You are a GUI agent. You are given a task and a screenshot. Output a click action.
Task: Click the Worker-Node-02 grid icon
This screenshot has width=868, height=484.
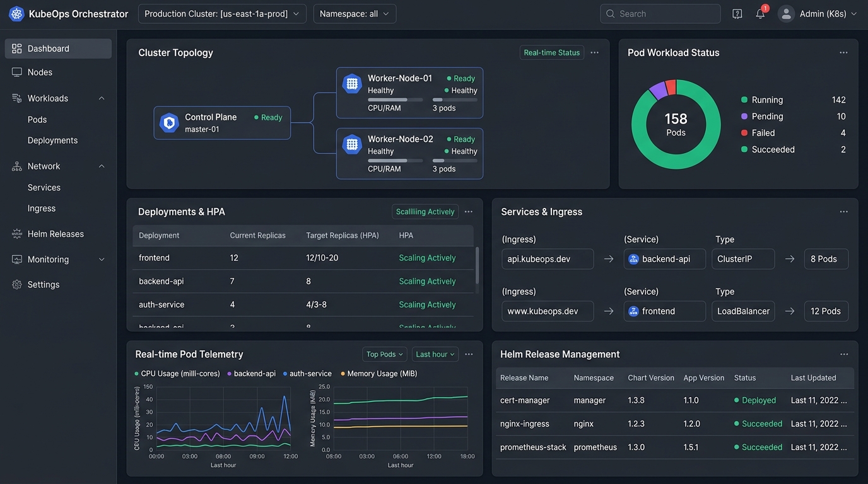click(352, 144)
